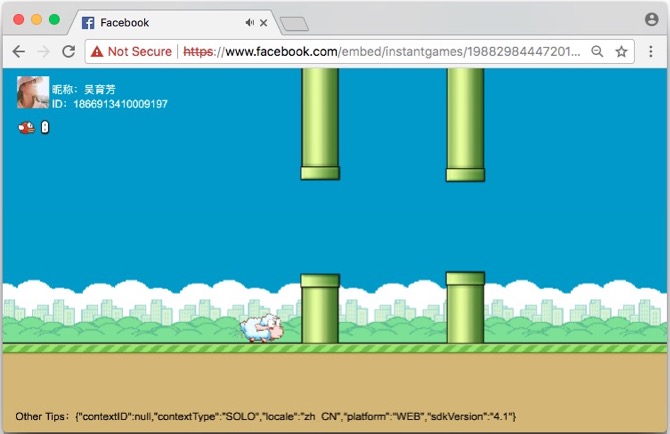Click the forward navigation arrow
The image size is (670, 434).
click(x=44, y=52)
